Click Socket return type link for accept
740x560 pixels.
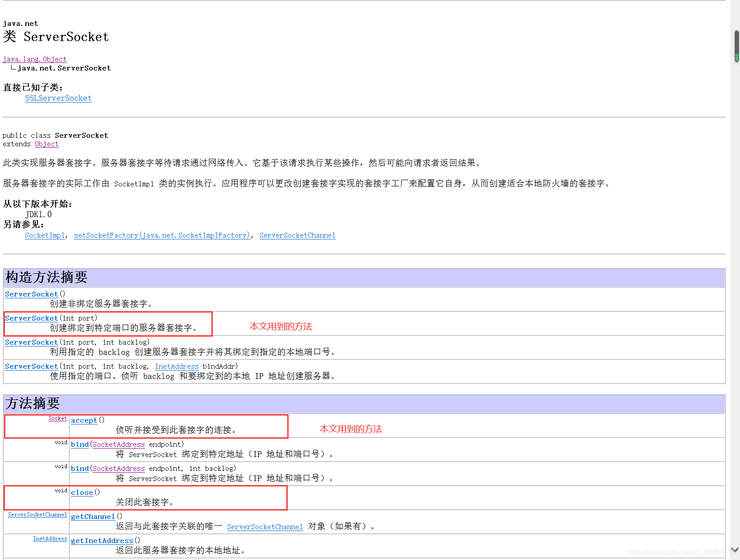point(58,418)
